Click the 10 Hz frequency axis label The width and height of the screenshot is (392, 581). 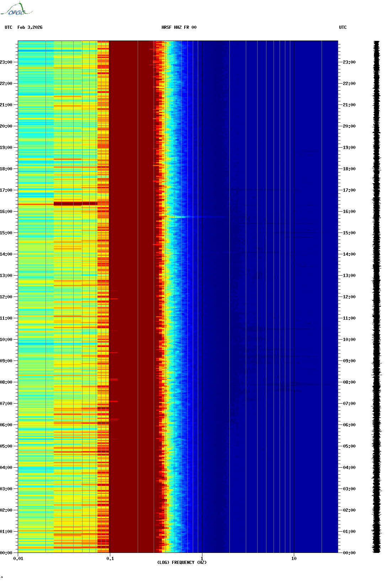(x=294, y=559)
